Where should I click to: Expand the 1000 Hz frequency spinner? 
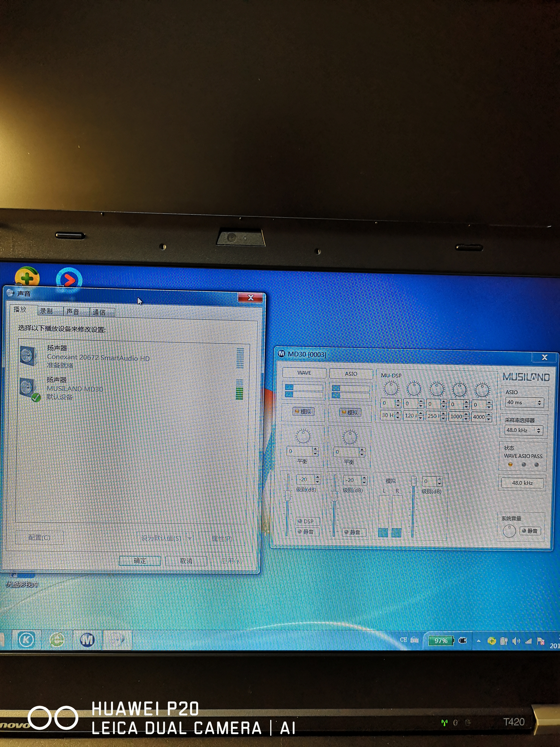click(466, 417)
